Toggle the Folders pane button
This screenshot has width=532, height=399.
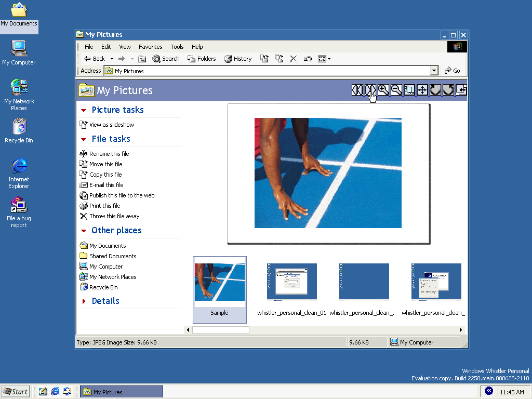(202, 59)
